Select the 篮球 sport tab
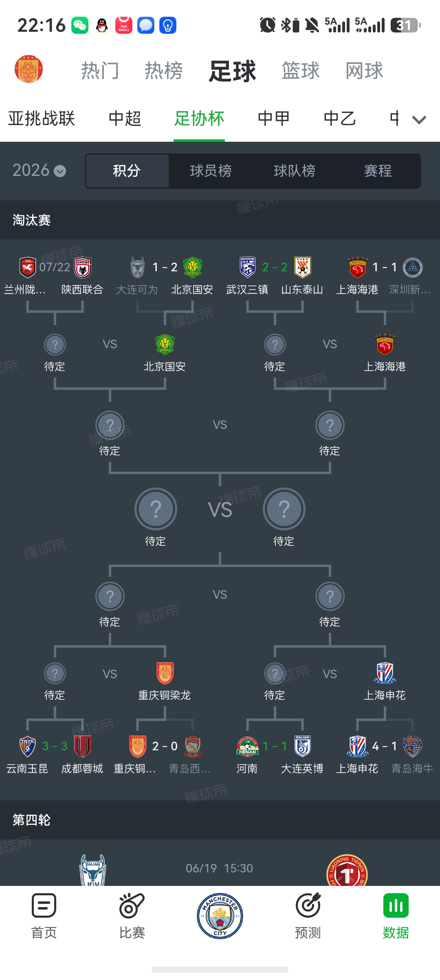This screenshot has width=440, height=980. click(x=301, y=70)
